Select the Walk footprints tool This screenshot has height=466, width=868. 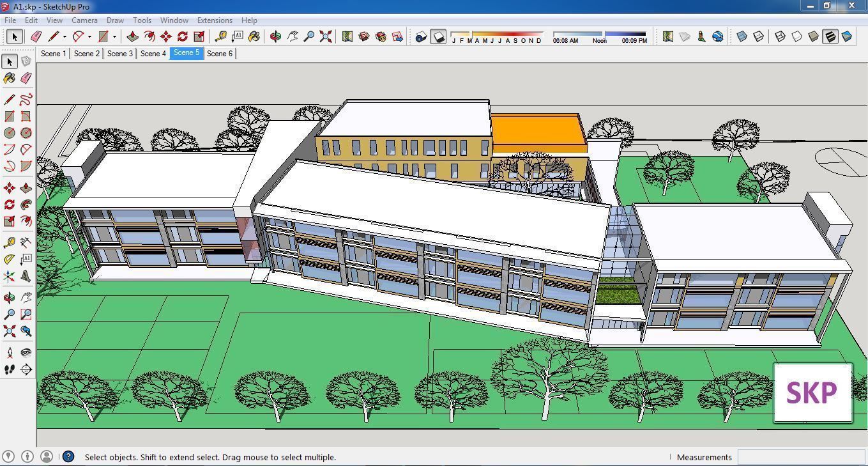10,369
